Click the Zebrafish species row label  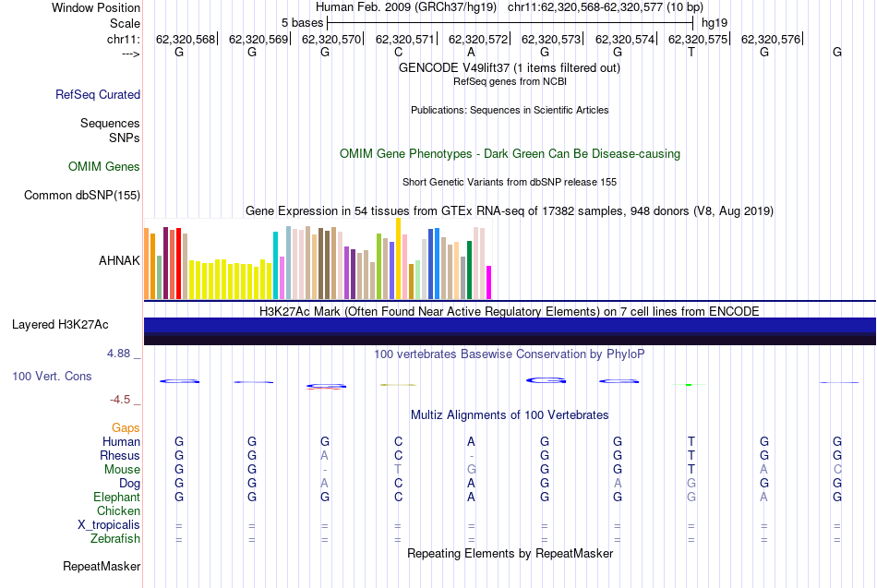[x=115, y=539]
